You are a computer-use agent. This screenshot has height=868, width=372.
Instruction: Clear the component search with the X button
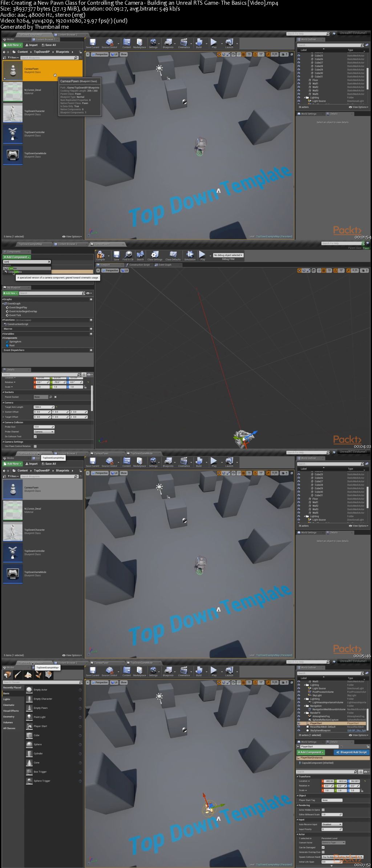coord(49,262)
